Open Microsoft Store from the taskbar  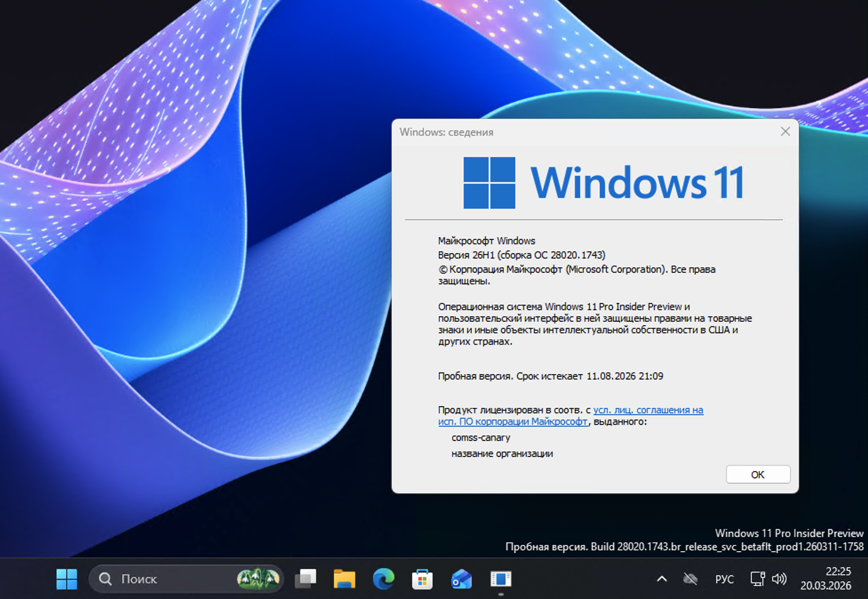[422, 579]
